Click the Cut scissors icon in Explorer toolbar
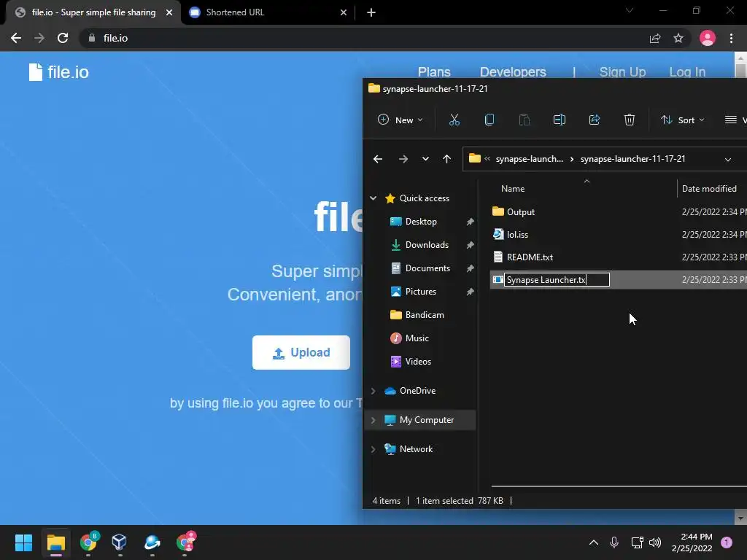 point(454,120)
